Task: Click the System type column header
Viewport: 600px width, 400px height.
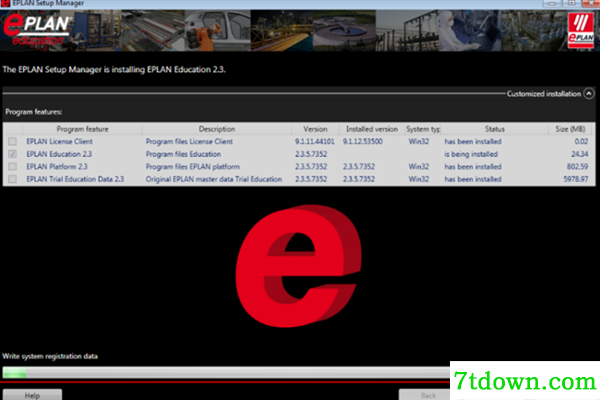Action: tap(423, 129)
